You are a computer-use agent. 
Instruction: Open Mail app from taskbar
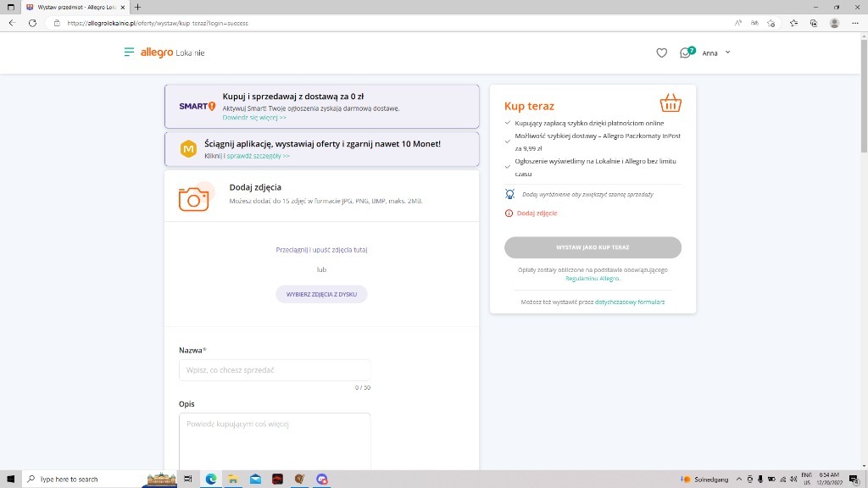click(x=255, y=480)
